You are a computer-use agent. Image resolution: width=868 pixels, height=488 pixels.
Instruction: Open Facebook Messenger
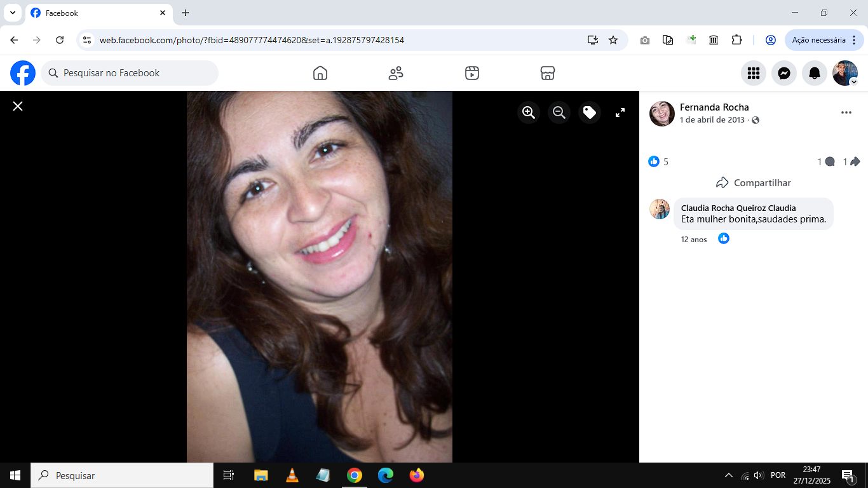(784, 73)
